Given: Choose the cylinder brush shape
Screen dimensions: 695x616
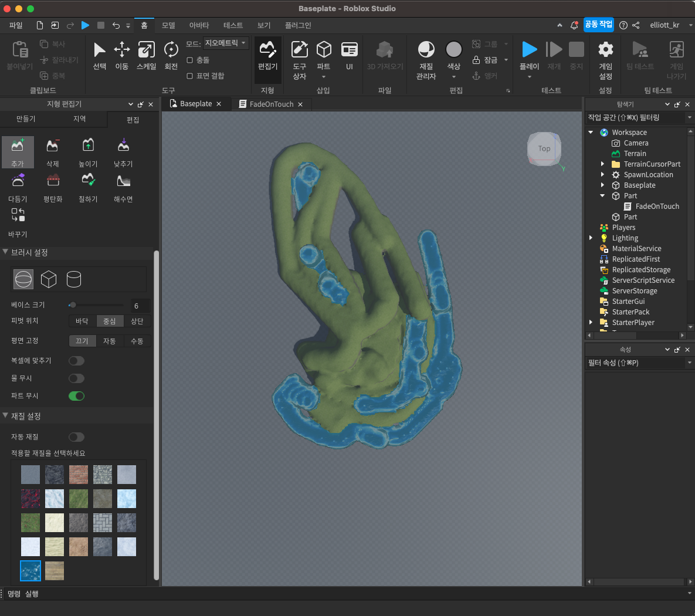Looking at the screenshot, I should pyautogui.click(x=73, y=279).
